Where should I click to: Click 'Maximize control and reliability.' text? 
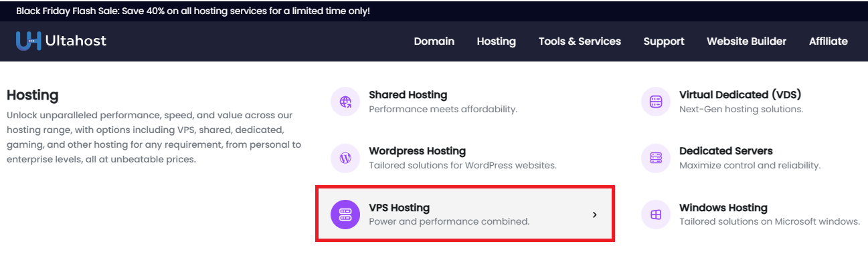[750, 165]
